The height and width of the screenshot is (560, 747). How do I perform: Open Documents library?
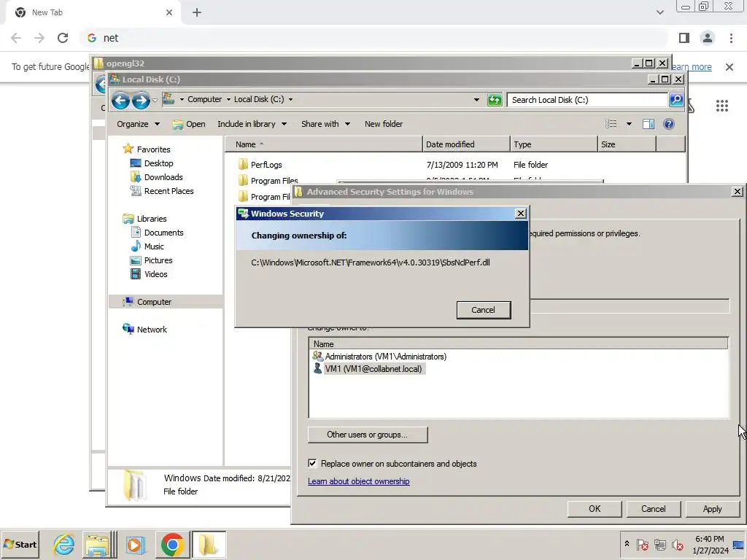pyautogui.click(x=158, y=233)
